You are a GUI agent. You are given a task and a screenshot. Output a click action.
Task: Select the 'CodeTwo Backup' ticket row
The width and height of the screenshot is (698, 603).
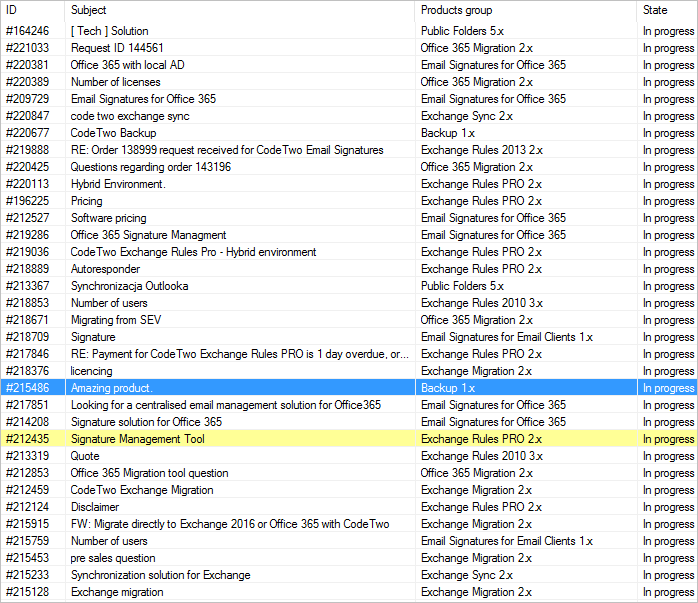coord(114,133)
